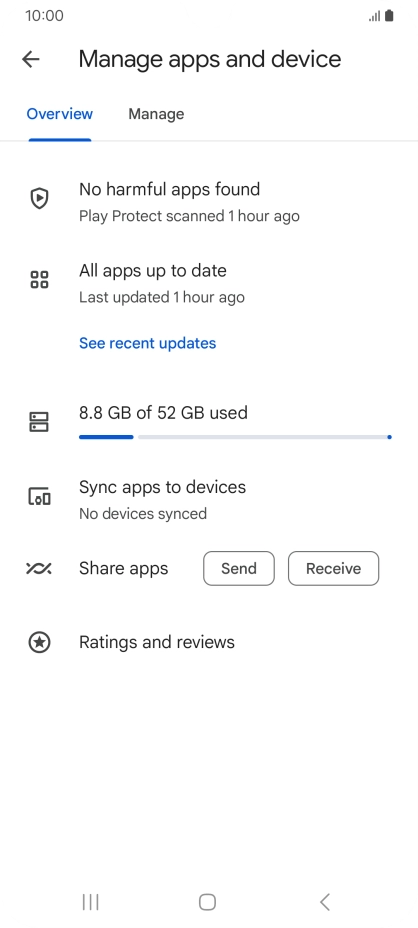
Task: Open 8.8 GB of 52 GB used
Action: pyautogui.click(x=163, y=413)
